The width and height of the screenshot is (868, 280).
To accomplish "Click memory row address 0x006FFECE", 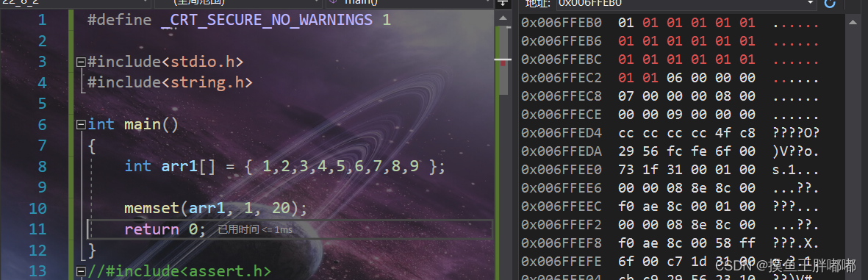I will click(x=562, y=115).
